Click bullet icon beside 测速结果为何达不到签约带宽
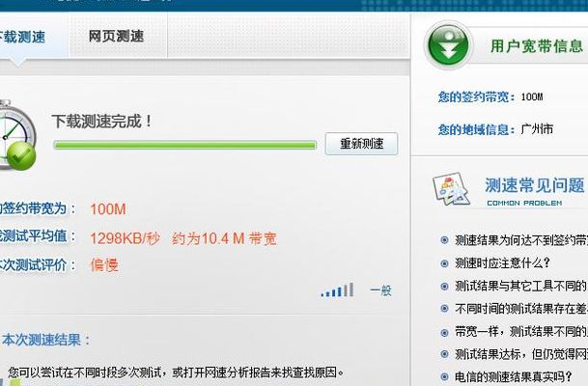Viewport: 588px width, 386px height. point(444,240)
